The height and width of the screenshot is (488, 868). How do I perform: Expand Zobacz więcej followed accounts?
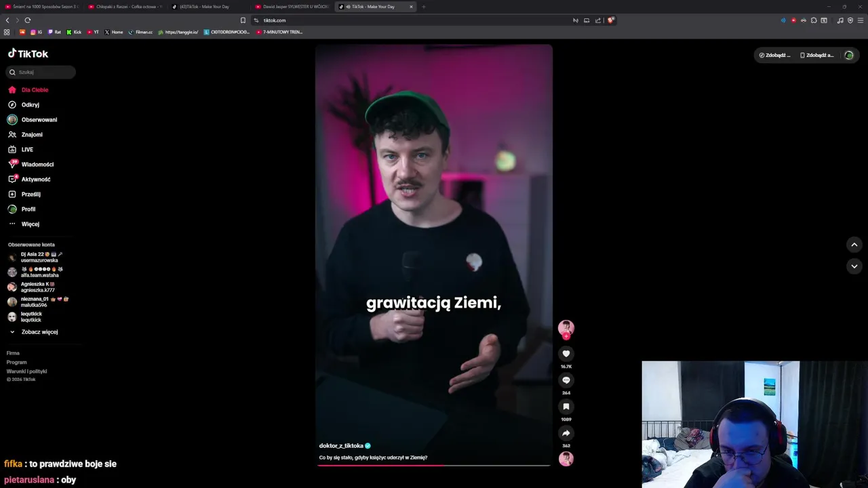34,331
